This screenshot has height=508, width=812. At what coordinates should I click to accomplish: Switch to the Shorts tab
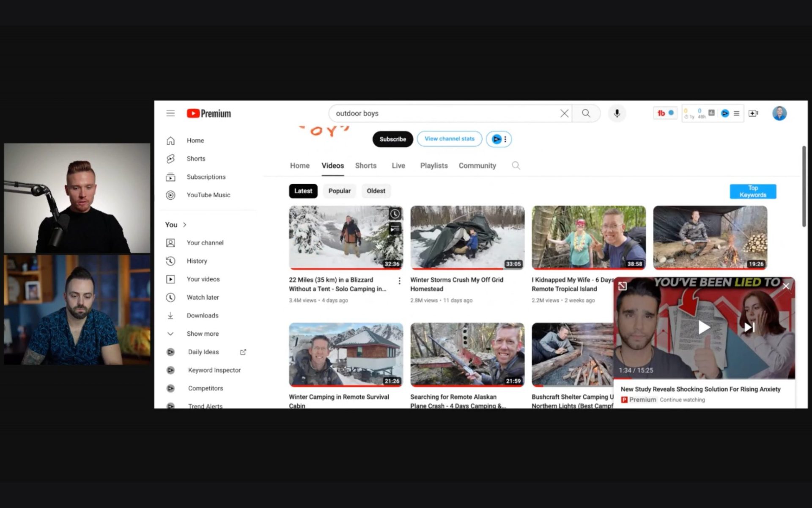[x=365, y=165]
